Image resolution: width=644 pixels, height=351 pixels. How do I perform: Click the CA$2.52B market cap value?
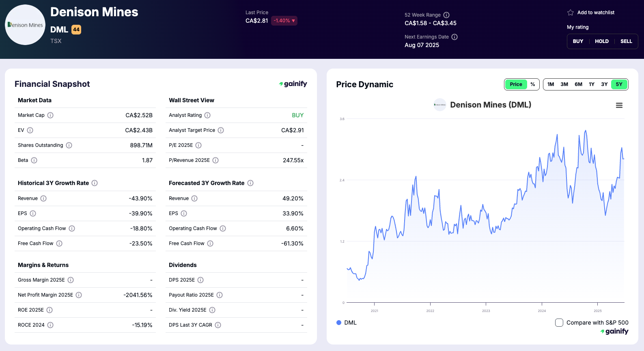(x=139, y=115)
